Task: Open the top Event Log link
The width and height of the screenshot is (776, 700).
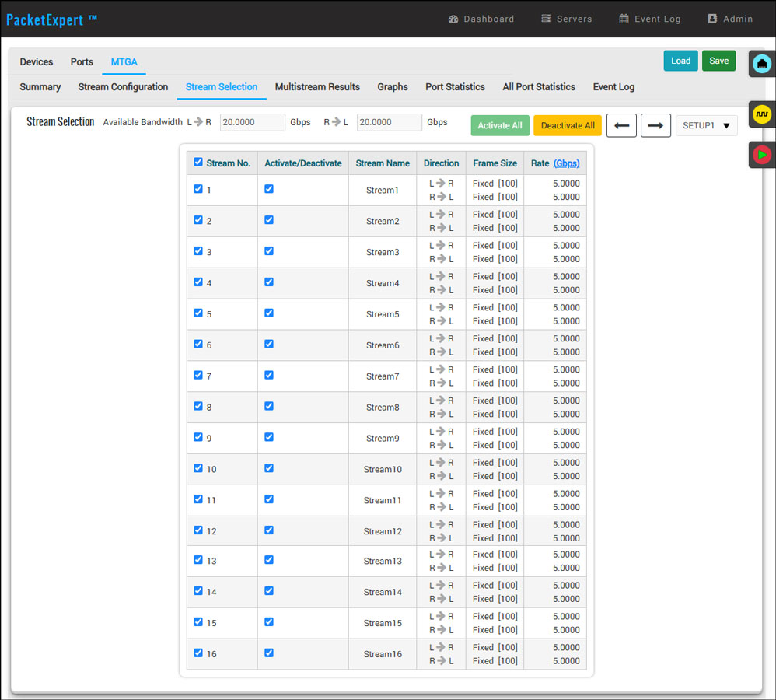Action: [650, 19]
